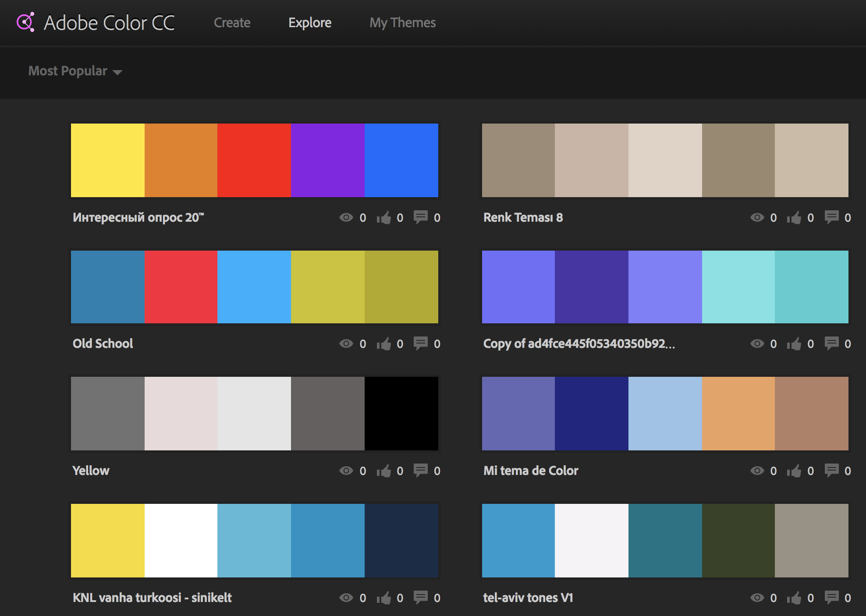Open the tel-aviv tones V1 title link
This screenshot has width=866, height=616.
(x=528, y=598)
